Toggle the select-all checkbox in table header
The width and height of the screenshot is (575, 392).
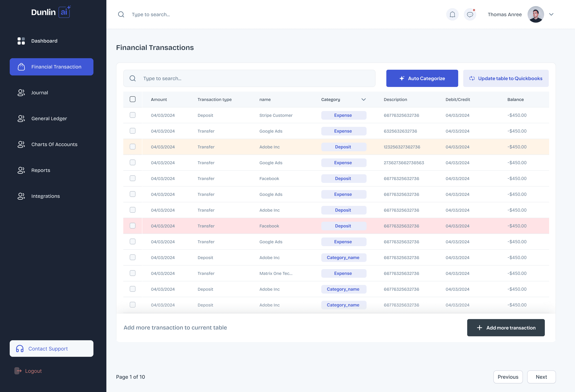click(133, 99)
